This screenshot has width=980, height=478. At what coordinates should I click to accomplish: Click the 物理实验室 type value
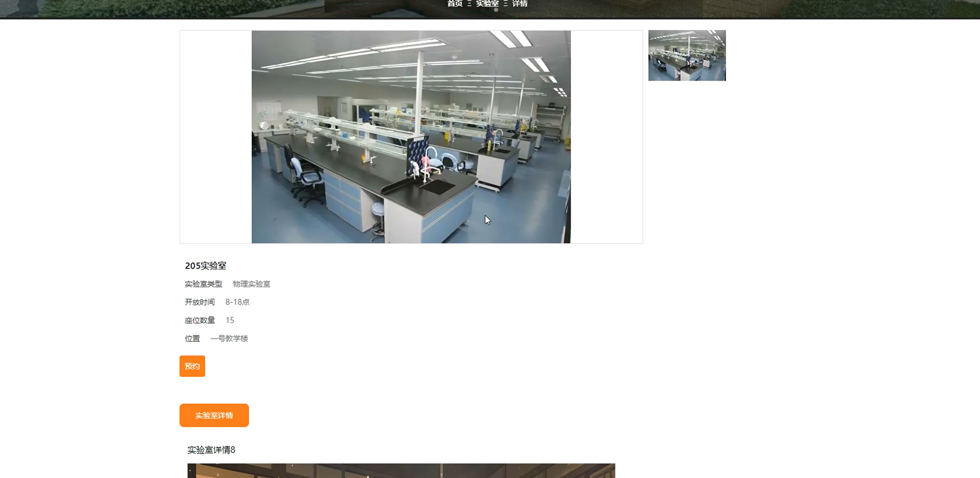(252, 284)
